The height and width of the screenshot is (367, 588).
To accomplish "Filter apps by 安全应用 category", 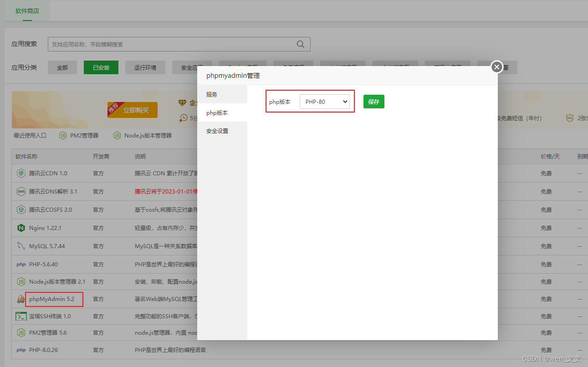I will coord(192,67).
